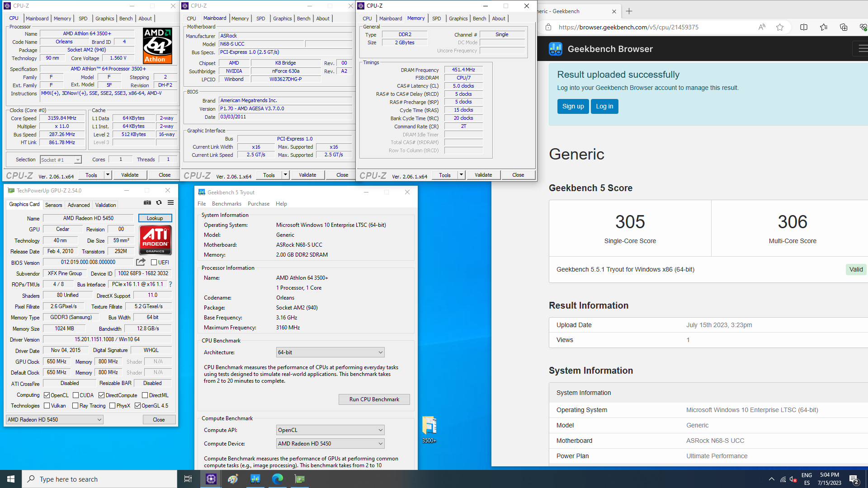This screenshot has height=488, width=868.
Task: Open browser favorites list icon
Action: click(x=824, y=27)
